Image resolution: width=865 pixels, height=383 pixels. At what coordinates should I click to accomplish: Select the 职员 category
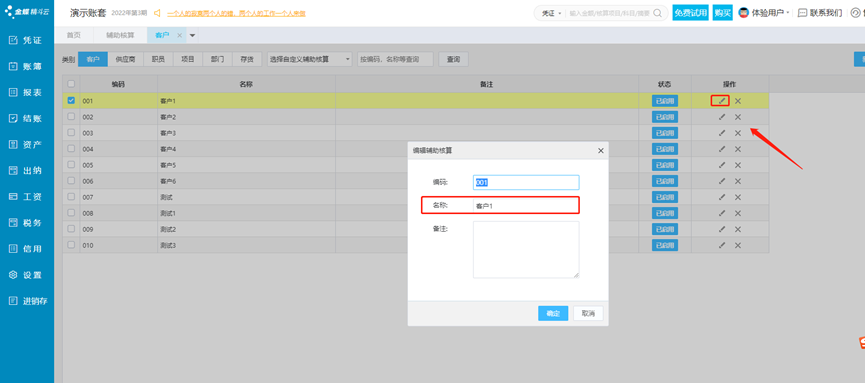click(x=158, y=59)
